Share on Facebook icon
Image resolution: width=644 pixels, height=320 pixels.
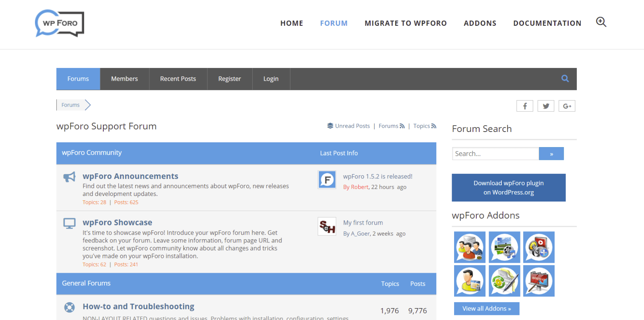pos(525,106)
